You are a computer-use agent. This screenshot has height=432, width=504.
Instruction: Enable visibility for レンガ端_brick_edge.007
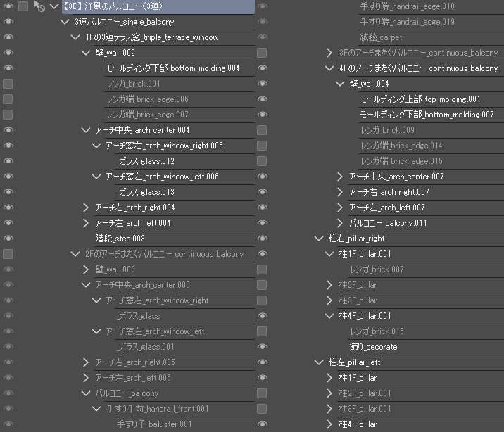pyautogui.click(x=8, y=115)
